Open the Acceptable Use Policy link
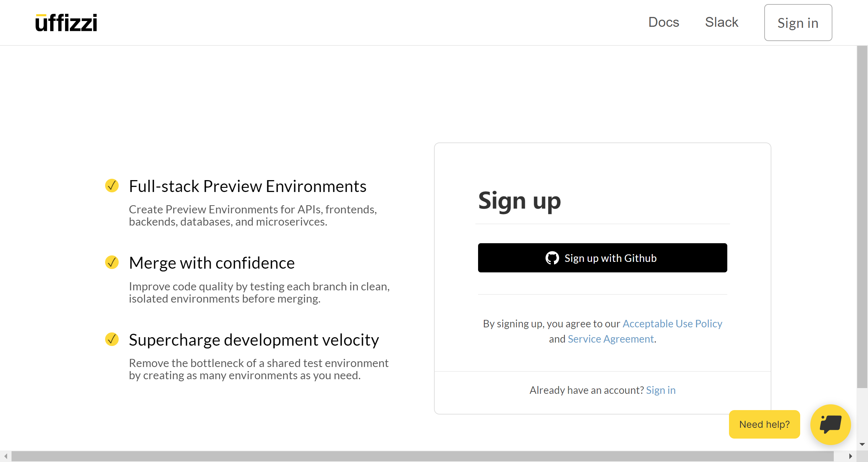 (x=672, y=324)
